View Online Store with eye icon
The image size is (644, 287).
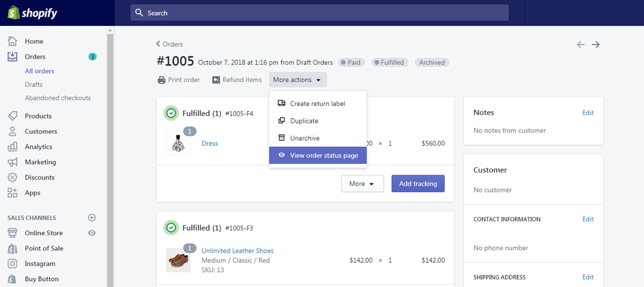(x=92, y=233)
